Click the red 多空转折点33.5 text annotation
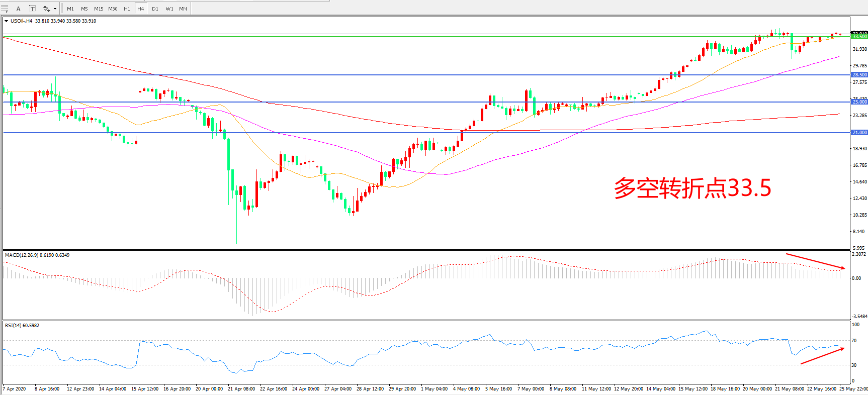The image size is (868, 395). click(692, 188)
